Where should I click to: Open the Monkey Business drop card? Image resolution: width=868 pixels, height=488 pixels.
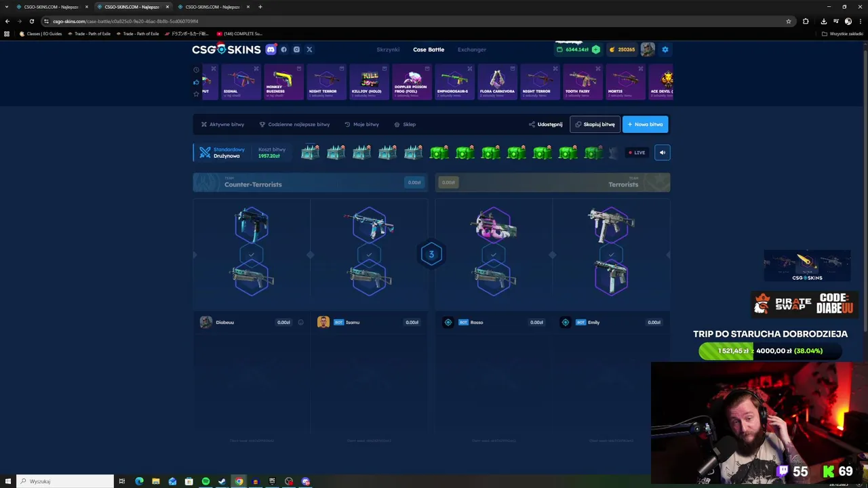coord(283,82)
